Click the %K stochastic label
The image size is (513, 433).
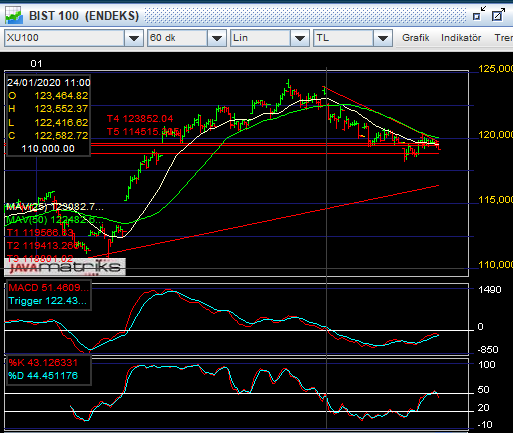(x=43, y=363)
